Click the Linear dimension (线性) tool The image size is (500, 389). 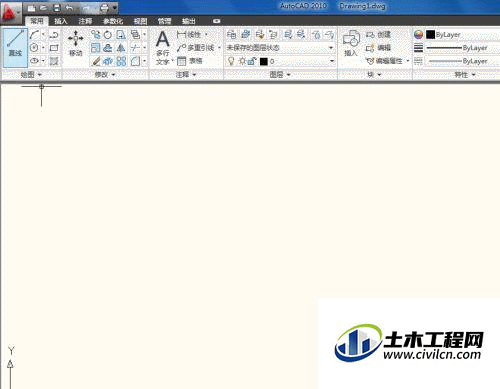tap(189, 34)
